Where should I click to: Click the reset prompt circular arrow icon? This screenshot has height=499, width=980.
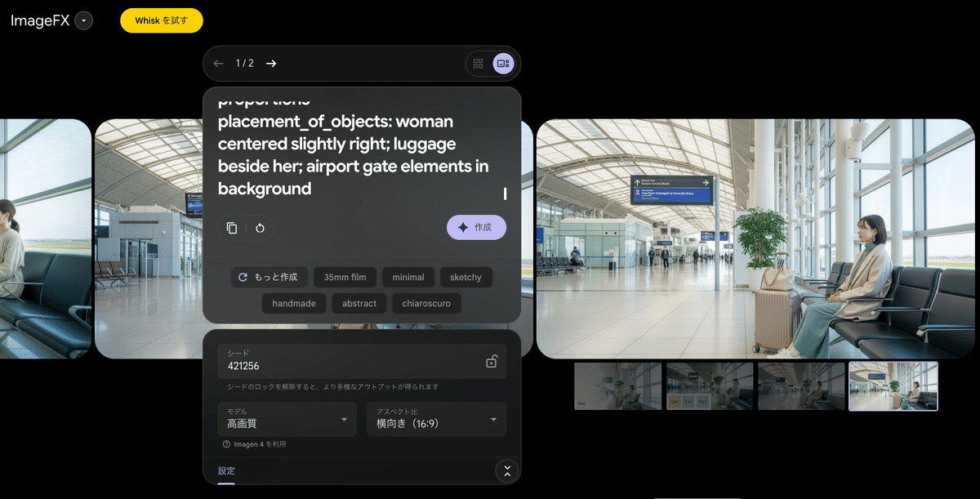(x=260, y=228)
